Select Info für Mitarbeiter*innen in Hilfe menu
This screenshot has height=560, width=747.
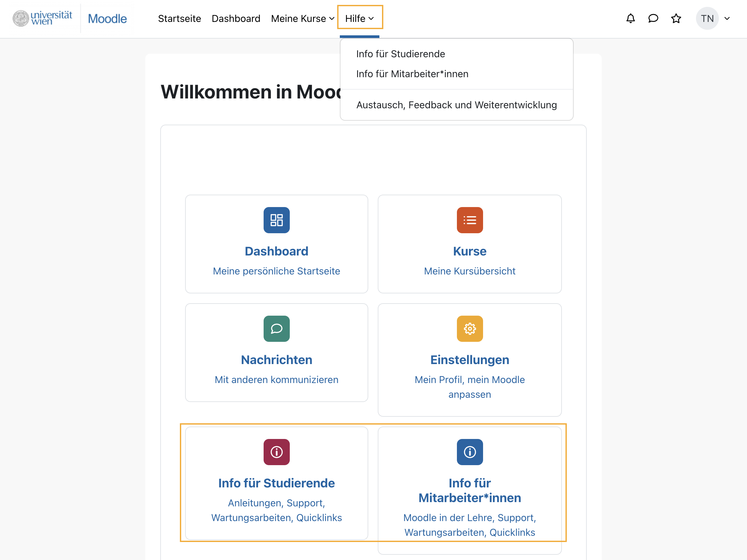pos(412,74)
